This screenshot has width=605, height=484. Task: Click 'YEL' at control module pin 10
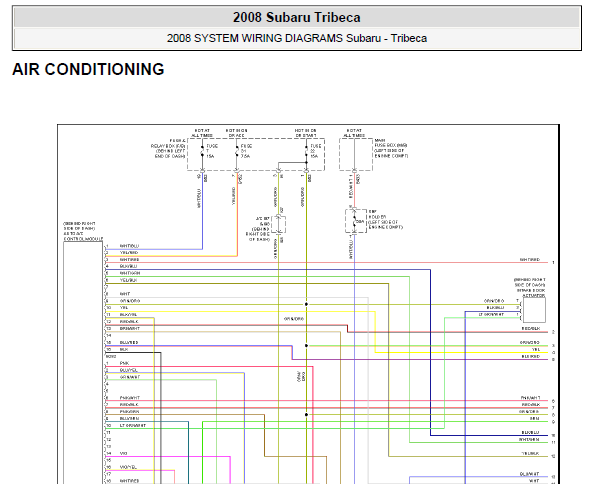(x=124, y=308)
